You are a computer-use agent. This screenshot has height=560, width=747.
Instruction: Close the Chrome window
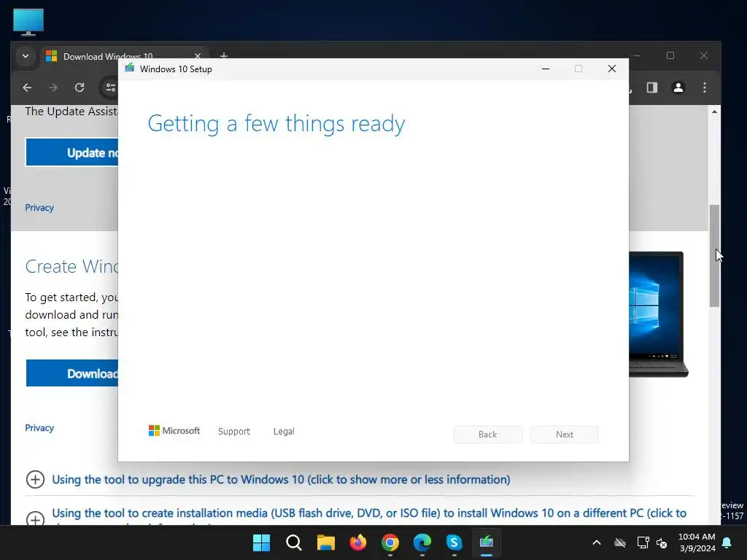point(704,55)
